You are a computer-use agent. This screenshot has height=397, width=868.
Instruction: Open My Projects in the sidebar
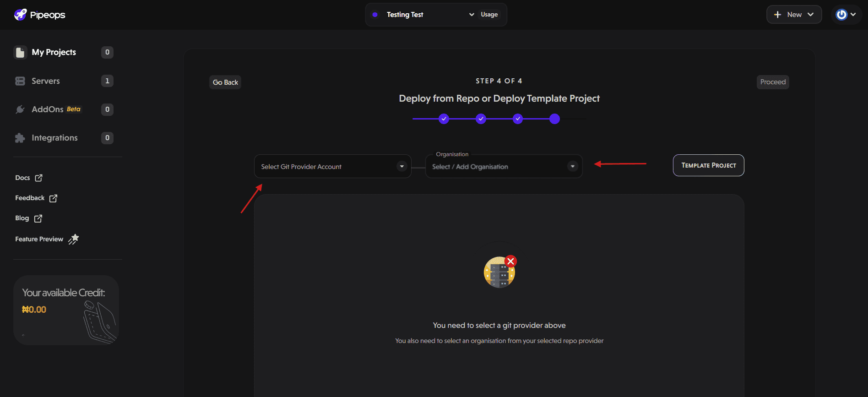tap(54, 52)
